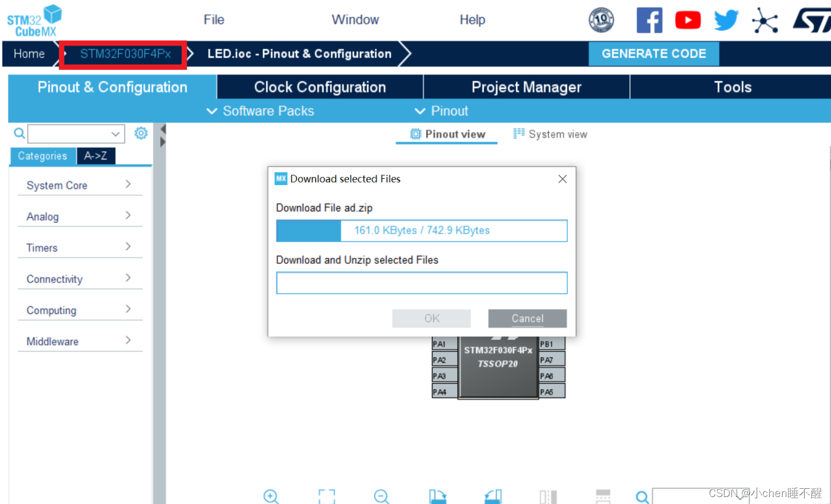Viewport: 831px width, 504px height.
Task: Click the Download File ad.zip label
Action: point(324,208)
